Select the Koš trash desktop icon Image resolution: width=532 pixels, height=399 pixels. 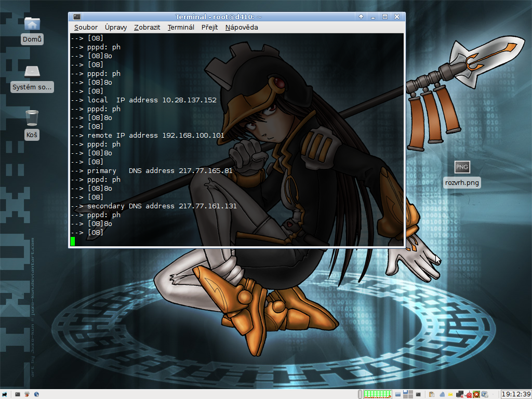(x=32, y=125)
